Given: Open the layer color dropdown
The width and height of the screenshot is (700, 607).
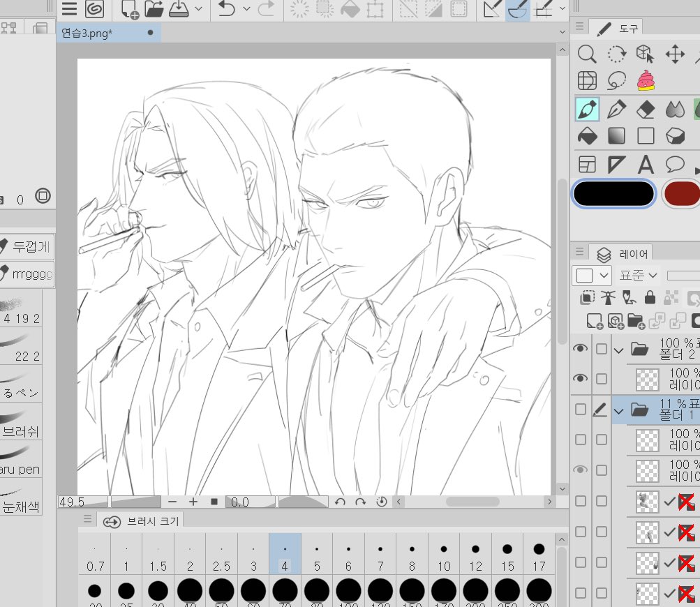Looking at the screenshot, I should click(x=592, y=276).
